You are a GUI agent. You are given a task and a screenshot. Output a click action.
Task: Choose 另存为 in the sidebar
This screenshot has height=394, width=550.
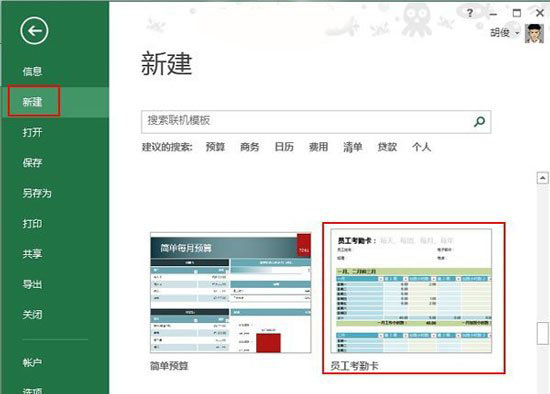(37, 193)
